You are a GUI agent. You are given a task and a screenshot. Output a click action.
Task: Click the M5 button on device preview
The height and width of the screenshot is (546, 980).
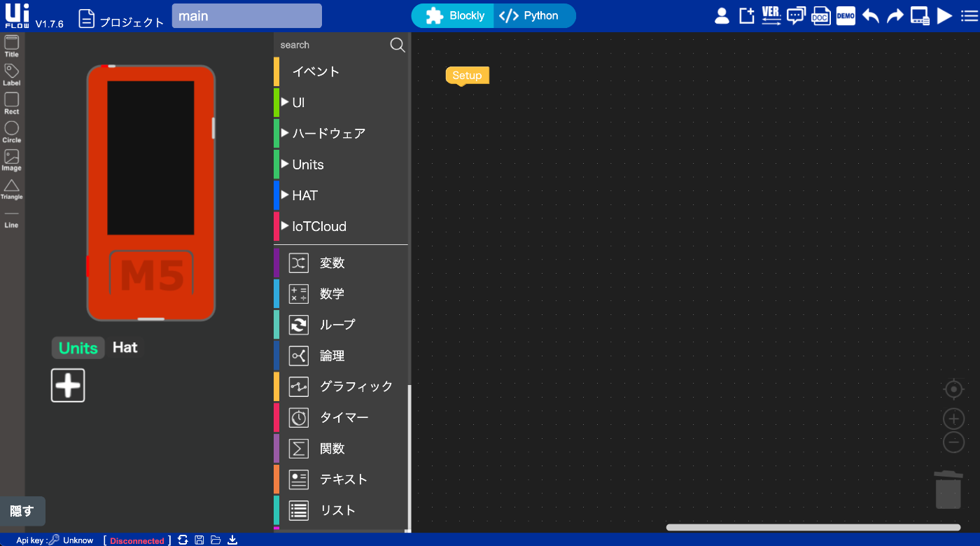point(151,274)
